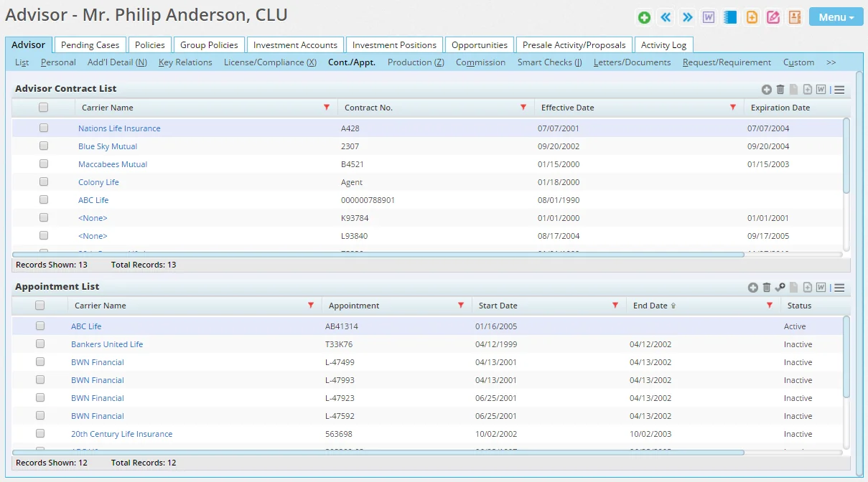Click the pink edit pencil icon
Screen dimensions: 868x482
pos(773,17)
